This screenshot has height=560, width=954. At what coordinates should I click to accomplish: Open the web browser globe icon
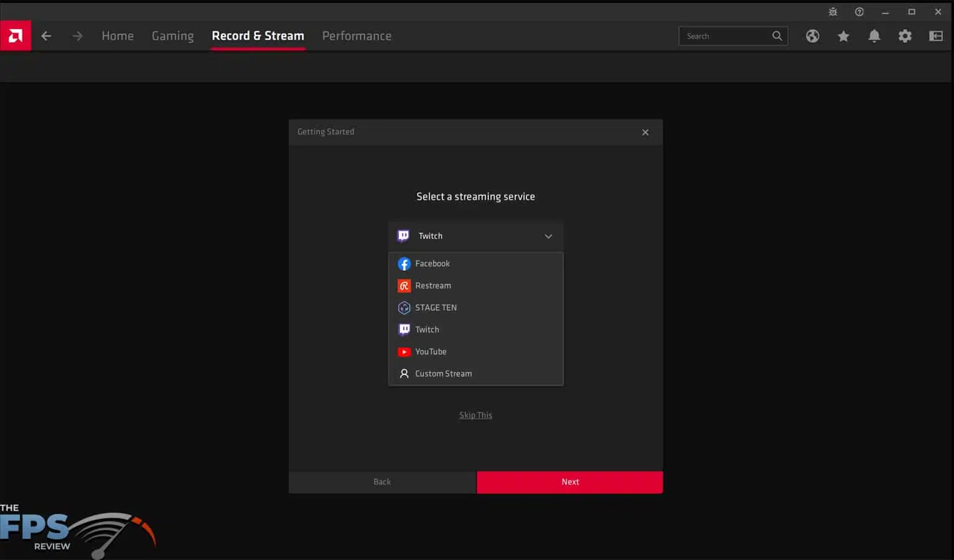pyautogui.click(x=812, y=36)
